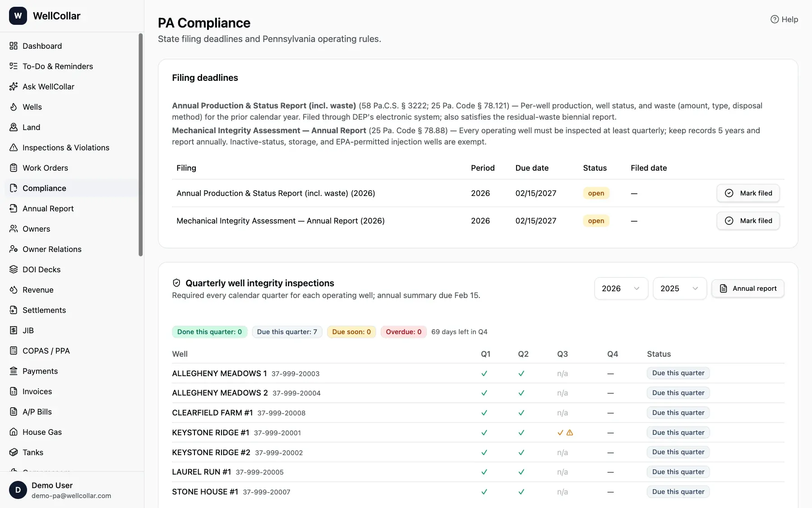Screen dimensions: 812x508
Task: Mark Mechanical Integrity Assessment report as filed
Action: [748, 221]
